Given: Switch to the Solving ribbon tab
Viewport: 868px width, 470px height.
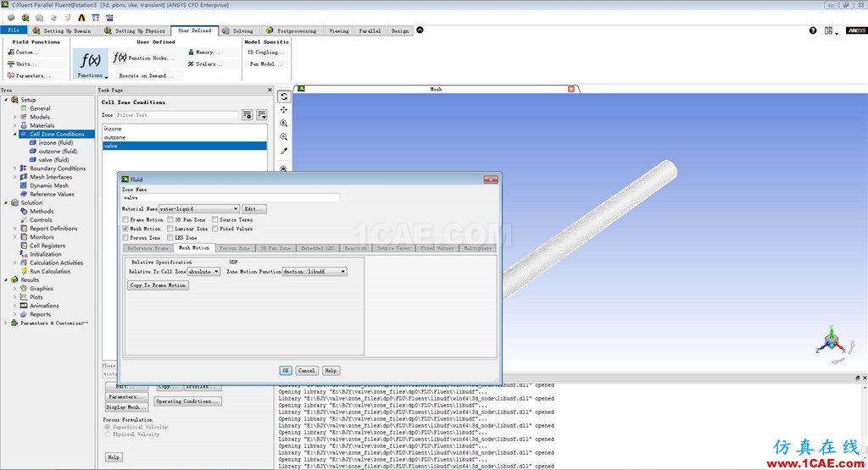Looking at the screenshot, I should pyautogui.click(x=238, y=30).
